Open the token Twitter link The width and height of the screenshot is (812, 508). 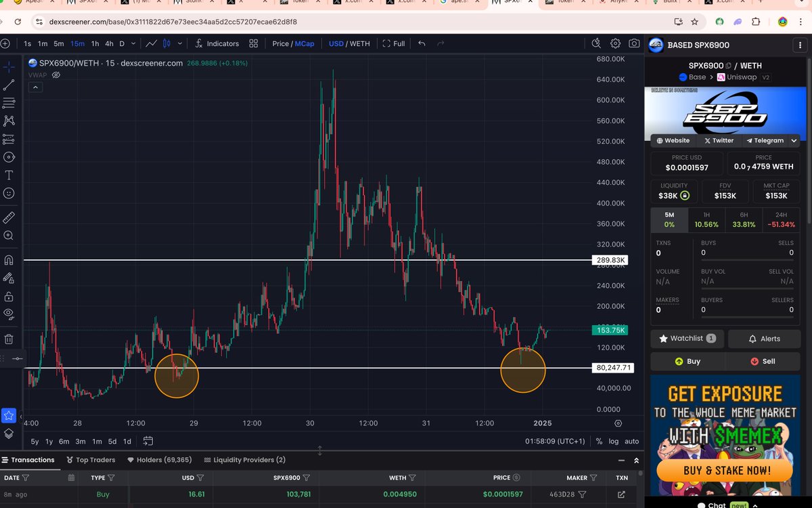(719, 141)
